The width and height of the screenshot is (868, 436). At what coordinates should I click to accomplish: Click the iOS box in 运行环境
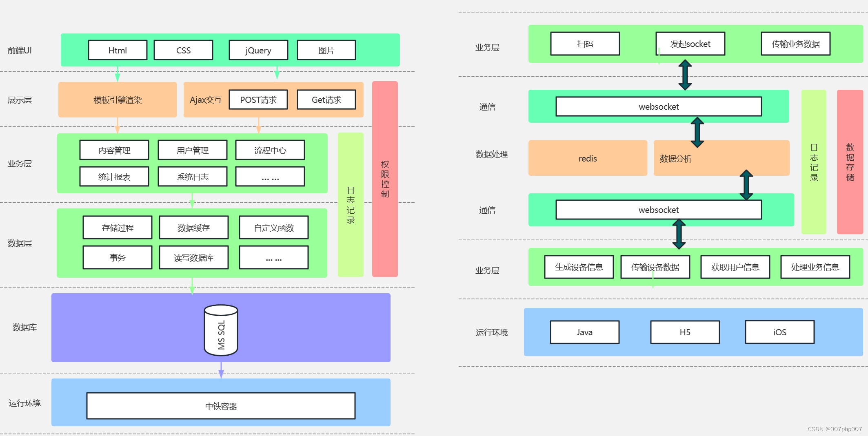pos(779,332)
